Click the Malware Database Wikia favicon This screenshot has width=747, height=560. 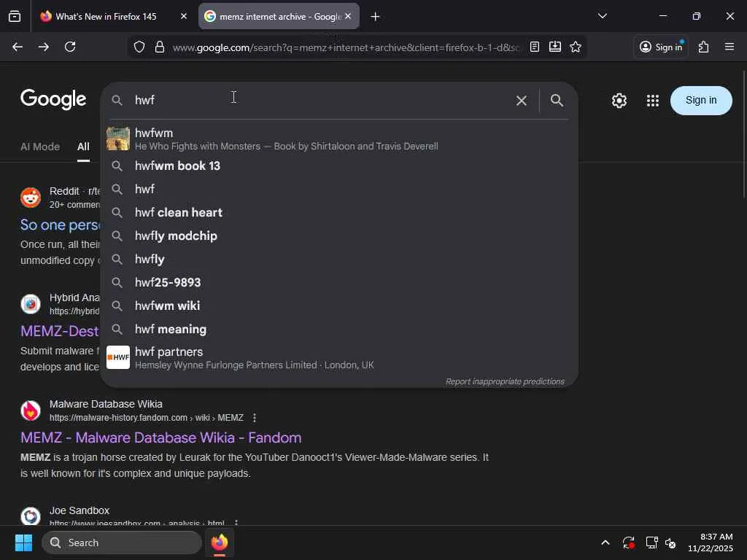click(31, 411)
